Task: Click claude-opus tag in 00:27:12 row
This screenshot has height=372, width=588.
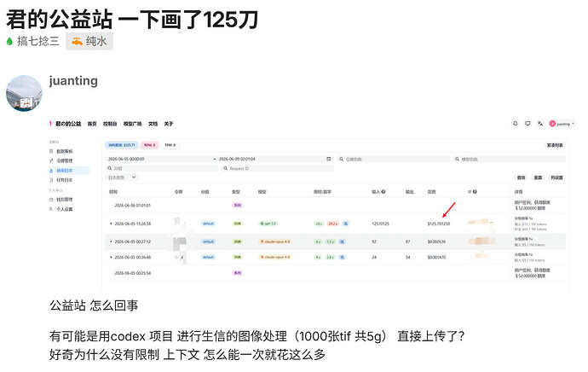Action: tap(275, 241)
